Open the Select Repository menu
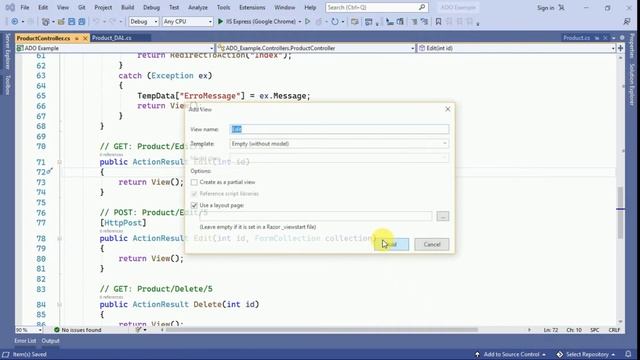Image resolution: width=640 pixels, height=360 pixels. point(586,354)
